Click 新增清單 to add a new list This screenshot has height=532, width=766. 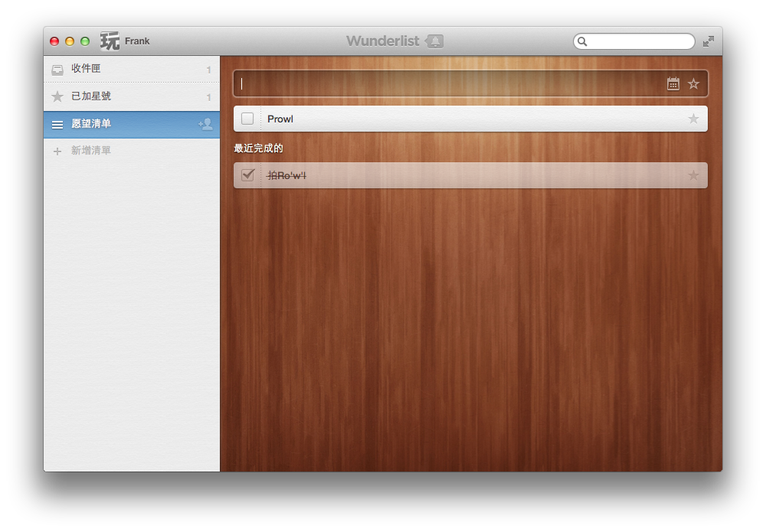(x=91, y=150)
